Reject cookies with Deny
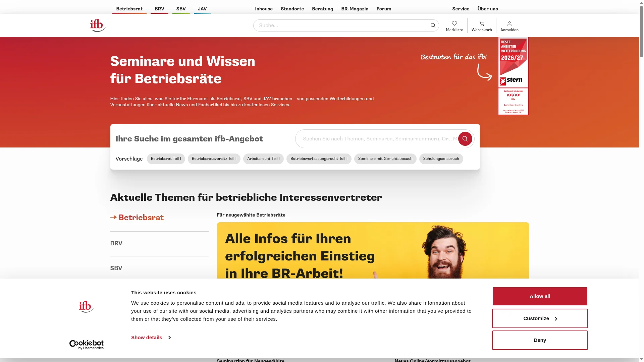Image resolution: width=644 pixels, height=362 pixels. 540,340
